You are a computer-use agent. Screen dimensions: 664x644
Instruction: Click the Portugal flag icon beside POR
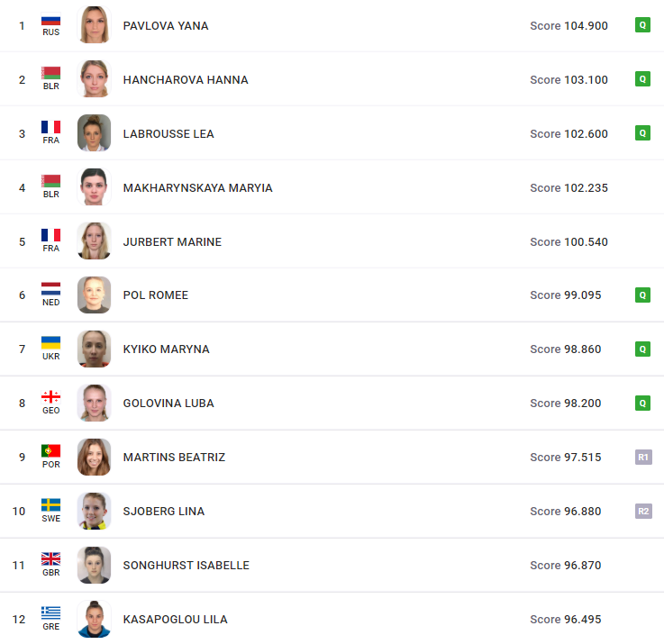click(50, 451)
